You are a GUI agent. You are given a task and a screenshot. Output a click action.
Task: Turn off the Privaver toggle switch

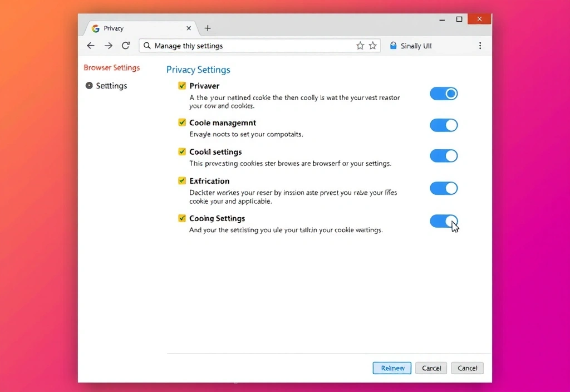point(444,94)
